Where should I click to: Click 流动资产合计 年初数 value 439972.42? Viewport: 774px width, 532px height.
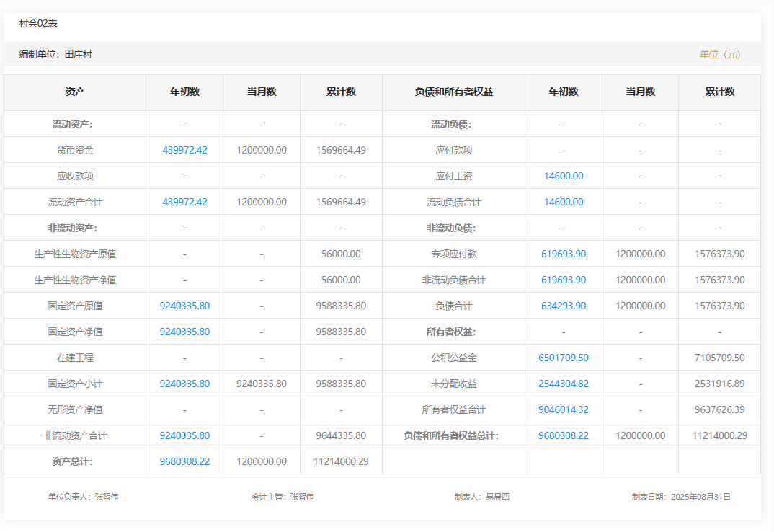[184, 202]
